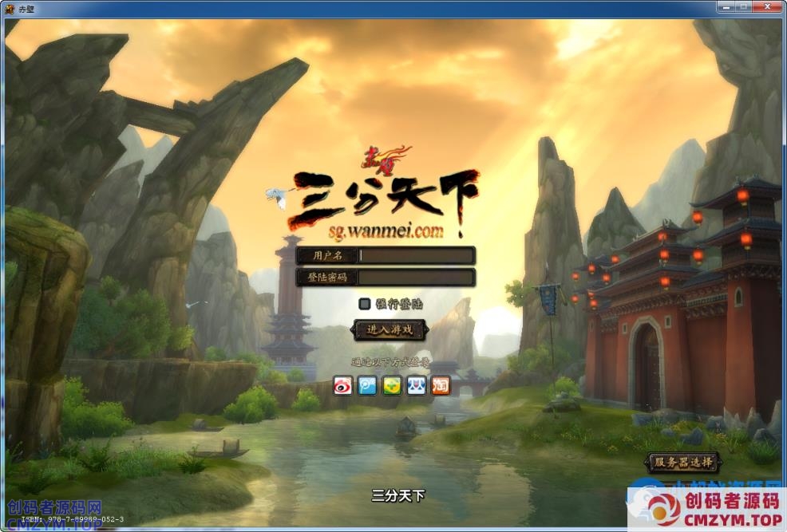Click into the 登陆密码 password field

[x=416, y=278]
